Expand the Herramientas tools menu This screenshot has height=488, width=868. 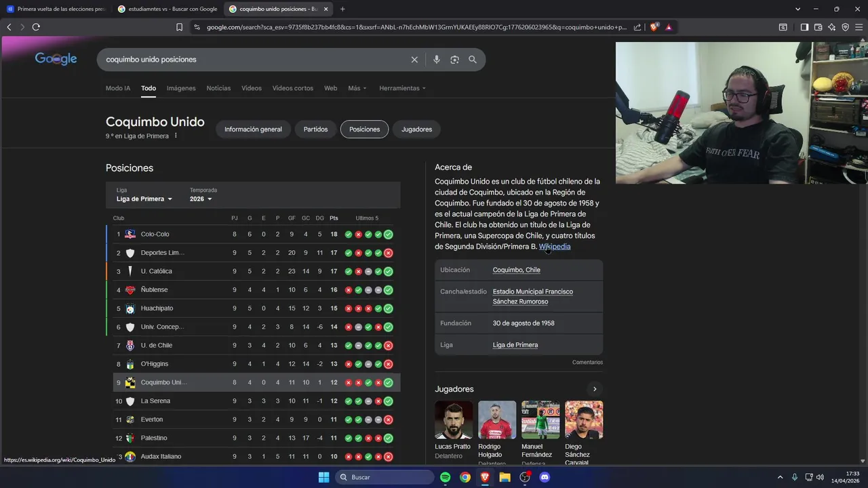pos(403,88)
